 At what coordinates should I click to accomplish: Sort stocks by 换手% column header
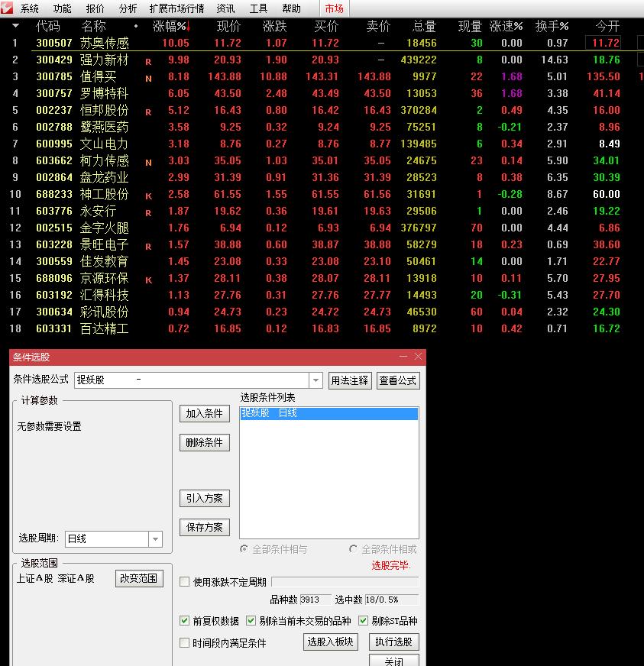(x=552, y=25)
